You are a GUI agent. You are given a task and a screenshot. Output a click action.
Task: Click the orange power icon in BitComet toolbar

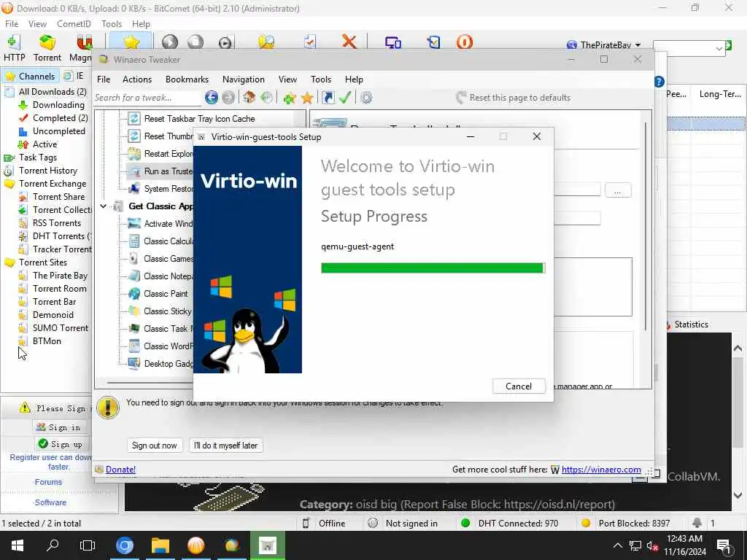[x=464, y=42]
